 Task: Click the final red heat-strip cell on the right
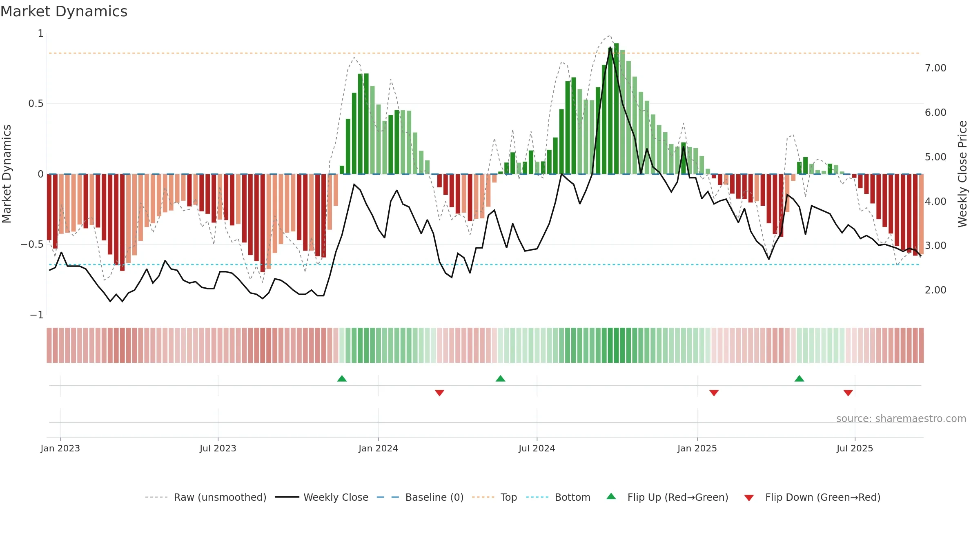coord(921,345)
